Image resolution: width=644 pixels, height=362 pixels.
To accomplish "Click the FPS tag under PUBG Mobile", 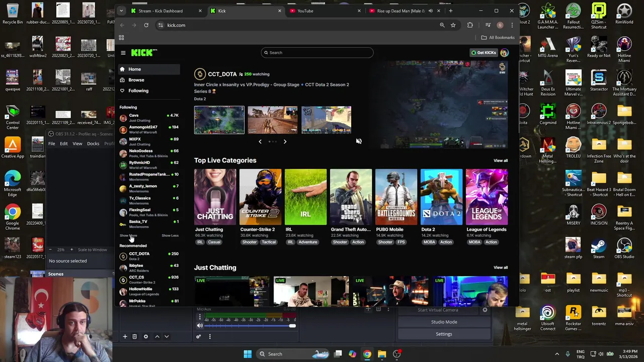I will (401, 242).
